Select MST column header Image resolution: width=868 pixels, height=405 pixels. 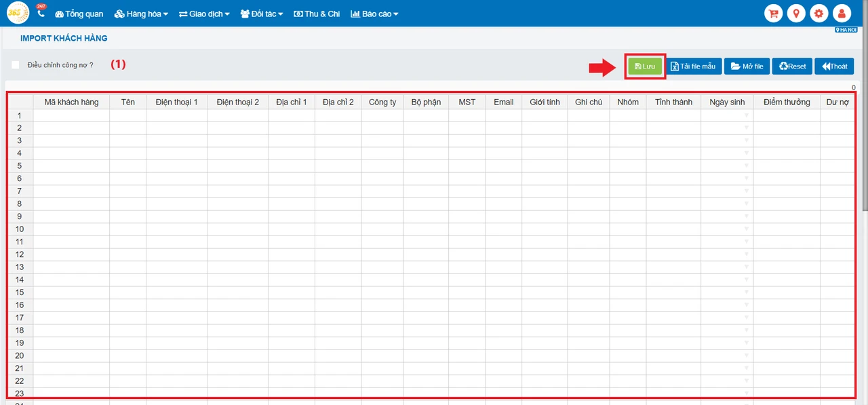[467, 102]
